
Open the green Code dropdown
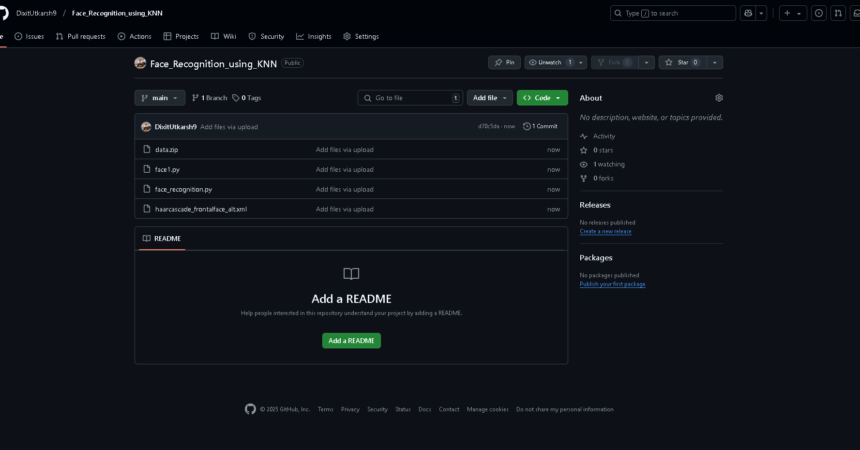[x=542, y=98]
